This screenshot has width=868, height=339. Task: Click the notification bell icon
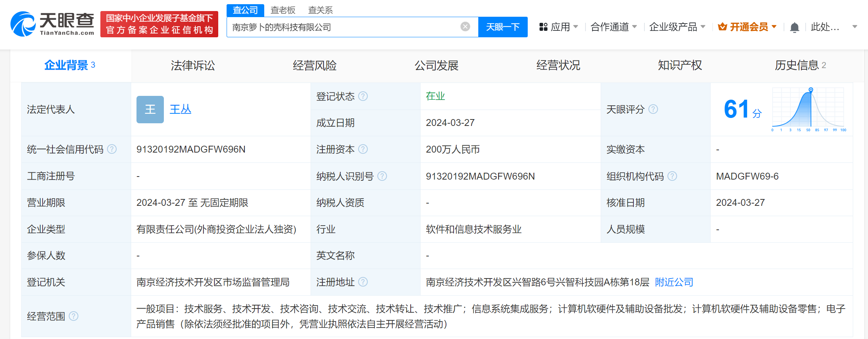pos(794,27)
